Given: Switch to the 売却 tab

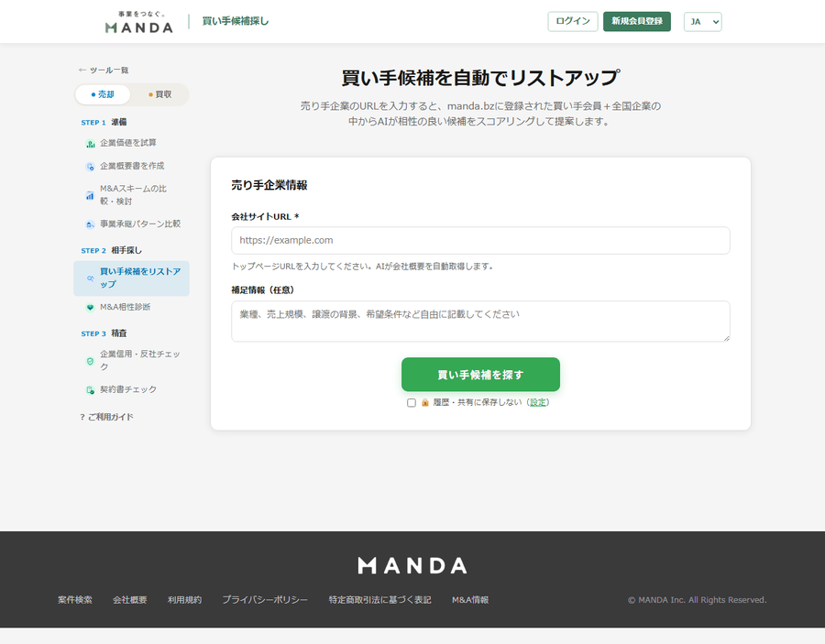Looking at the screenshot, I should (103, 94).
